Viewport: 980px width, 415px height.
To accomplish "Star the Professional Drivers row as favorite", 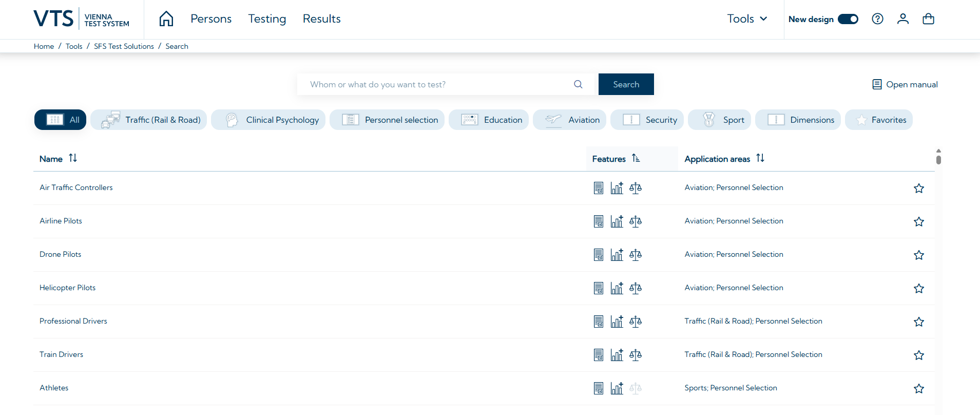I will click(919, 322).
